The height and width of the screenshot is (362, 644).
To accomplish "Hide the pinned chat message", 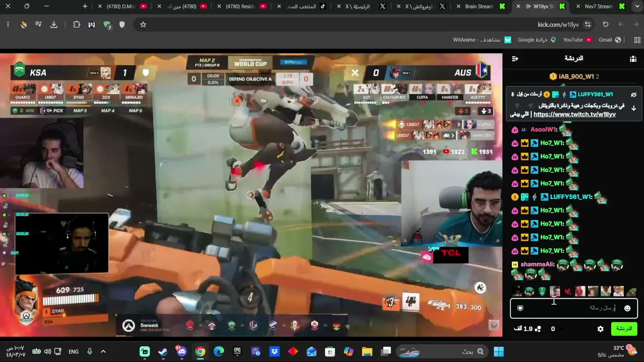I will click(633, 95).
